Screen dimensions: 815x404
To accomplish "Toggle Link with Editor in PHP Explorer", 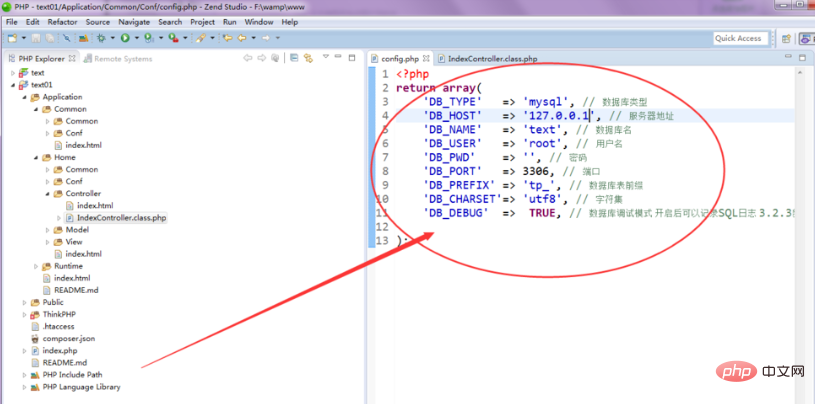I will click(309, 58).
